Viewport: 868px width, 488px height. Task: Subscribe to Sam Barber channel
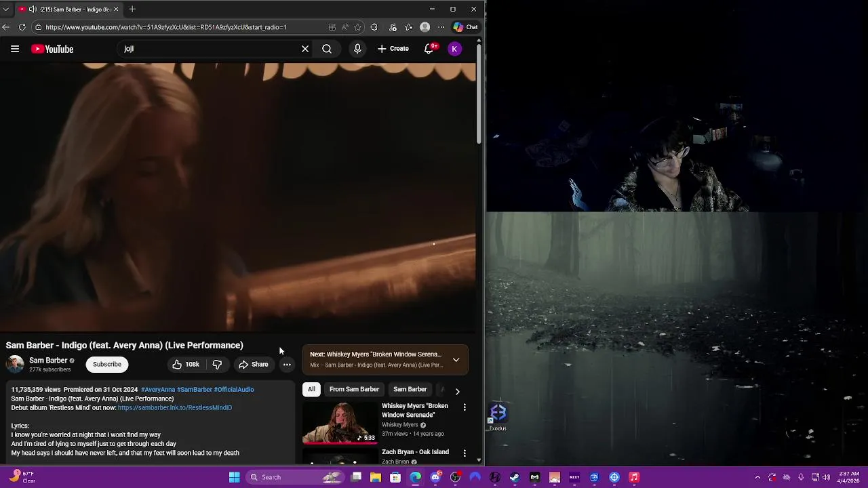pyautogui.click(x=107, y=365)
